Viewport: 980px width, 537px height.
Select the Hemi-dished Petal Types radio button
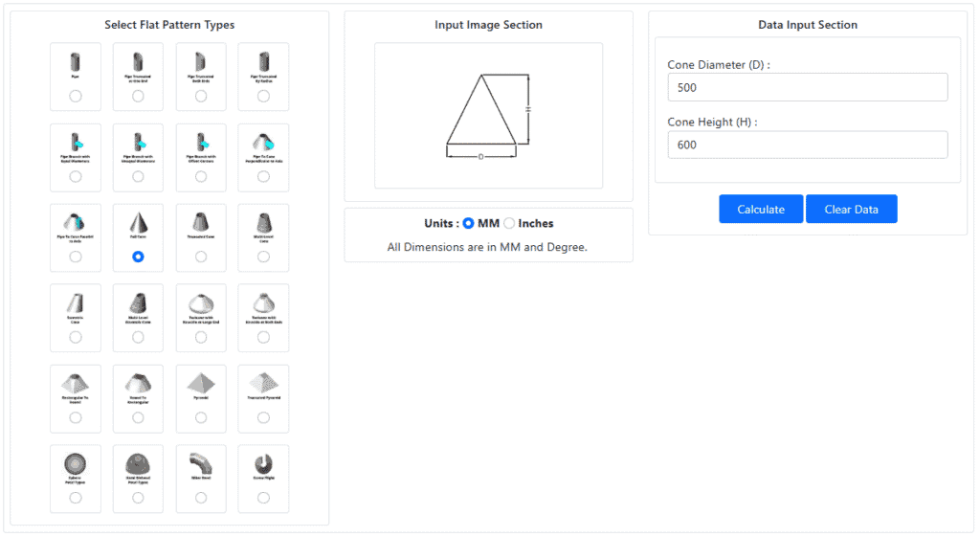[x=138, y=498]
